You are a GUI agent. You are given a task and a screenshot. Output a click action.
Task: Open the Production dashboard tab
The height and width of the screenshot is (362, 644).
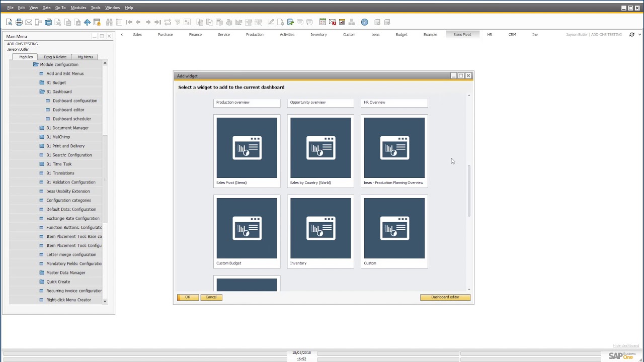pyautogui.click(x=255, y=35)
